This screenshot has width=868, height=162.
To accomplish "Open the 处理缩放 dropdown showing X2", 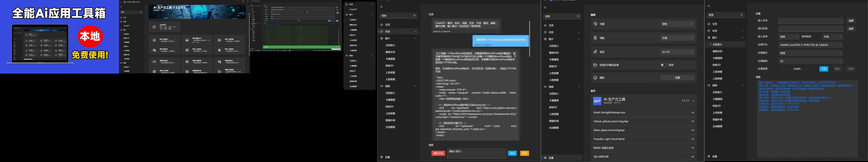I will [810, 61].
